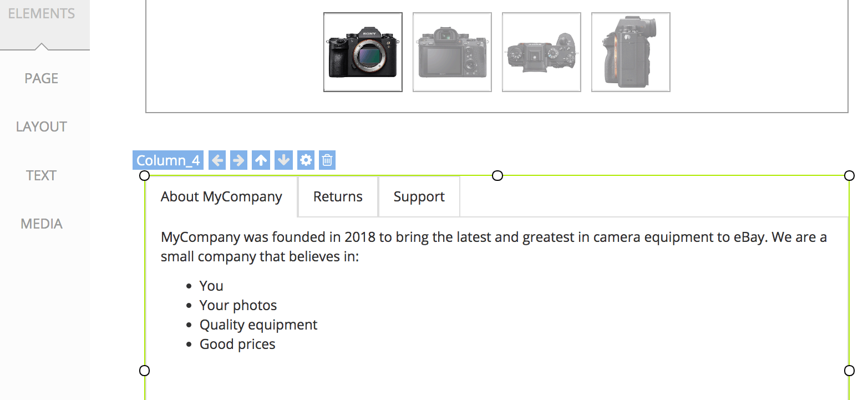Open the TEXT sidebar panel
This screenshot has width=868, height=400.
[42, 175]
